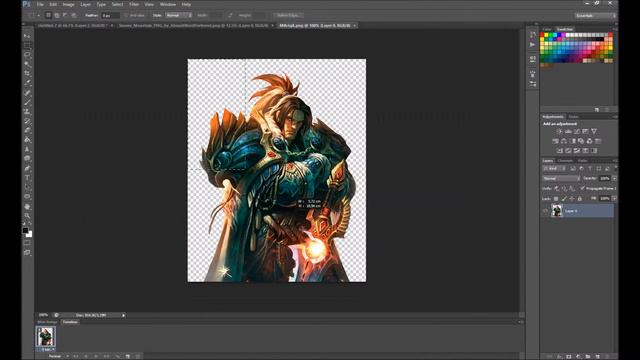Add a Curves adjustment

pyautogui.click(x=577, y=131)
